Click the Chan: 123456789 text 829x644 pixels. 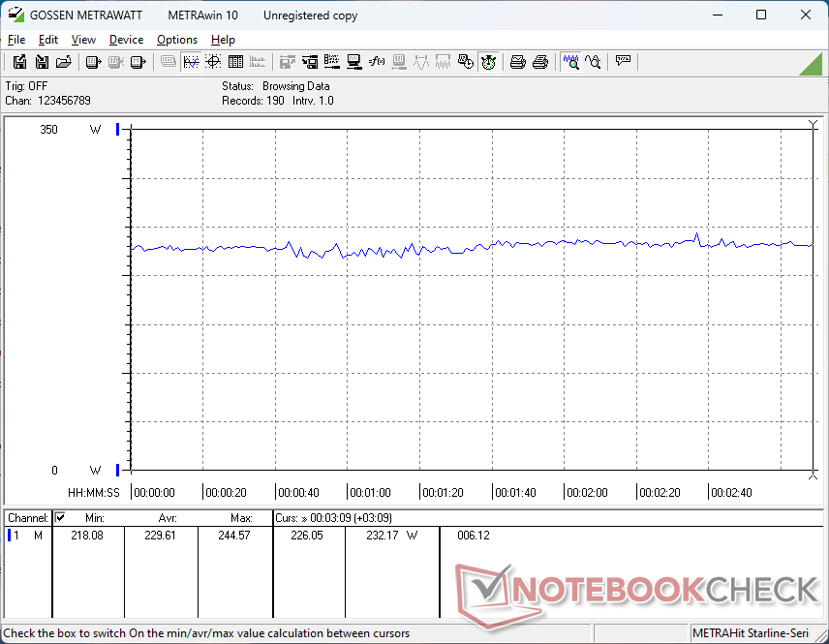[x=47, y=101]
